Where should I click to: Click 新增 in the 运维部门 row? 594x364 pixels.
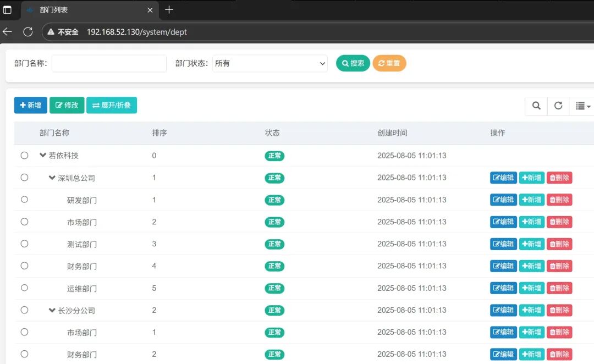(x=531, y=288)
